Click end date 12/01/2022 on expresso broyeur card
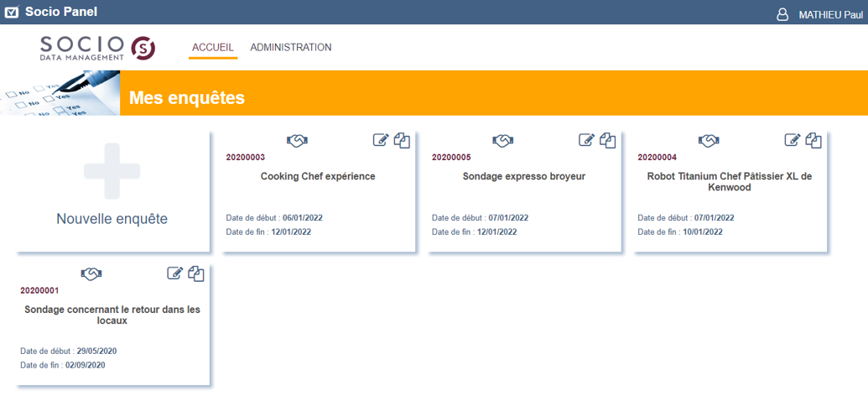 pyautogui.click(x=497, y=232)
